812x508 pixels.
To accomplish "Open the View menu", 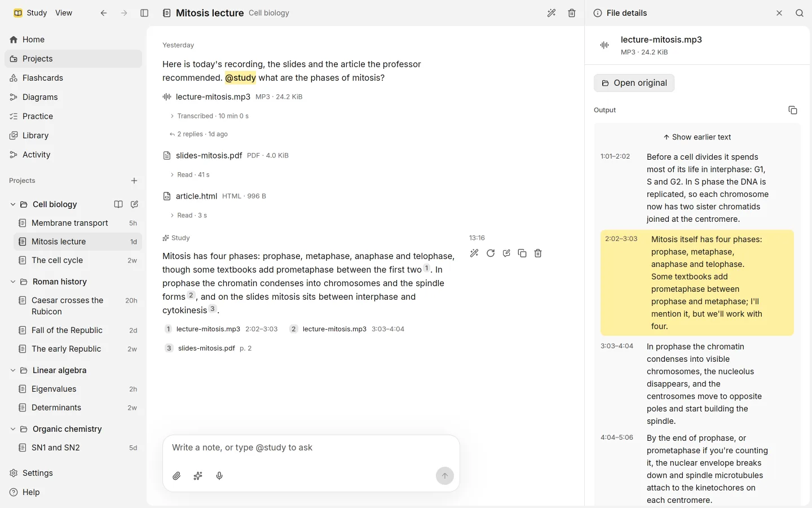I will click(x=64, y=13).
